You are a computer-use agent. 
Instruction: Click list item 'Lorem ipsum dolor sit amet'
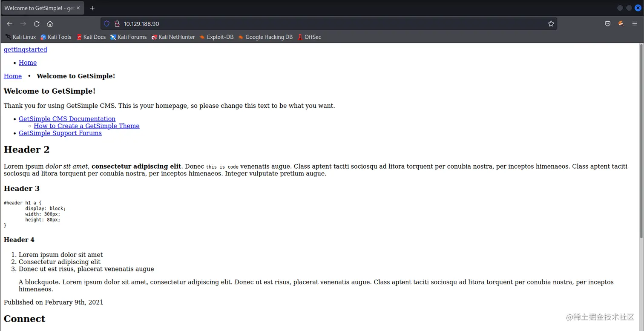click(61, 255)
